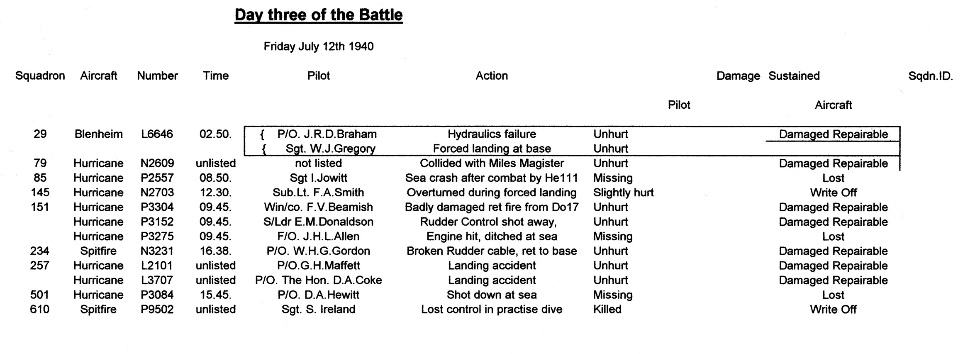The width and height of the screenshot is (980, 354).
Task: Click Win/co. F.V.Beamish pilot entry
Action: [x=318, y=207]
